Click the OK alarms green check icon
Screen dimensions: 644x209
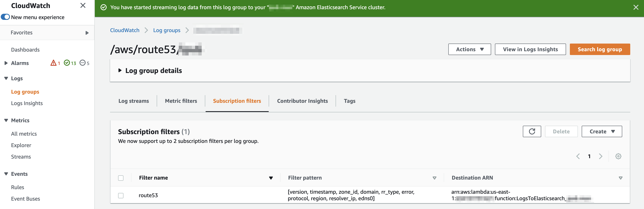pyautogui.click(x=67, y=63)
